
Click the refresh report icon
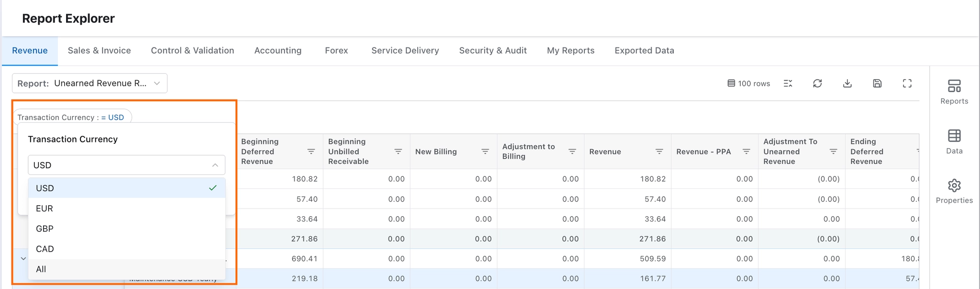(817, 83)
